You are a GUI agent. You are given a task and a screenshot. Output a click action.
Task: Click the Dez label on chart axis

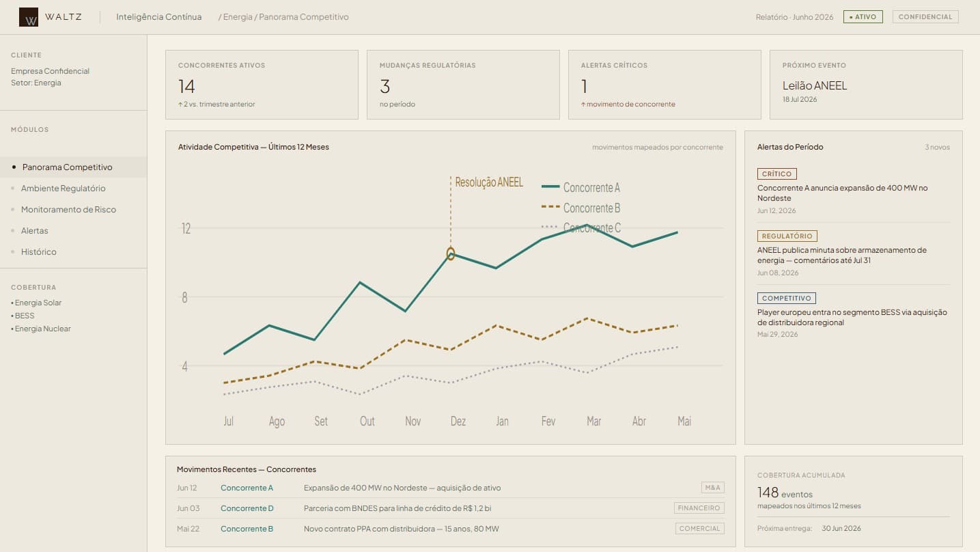(458, 421)
